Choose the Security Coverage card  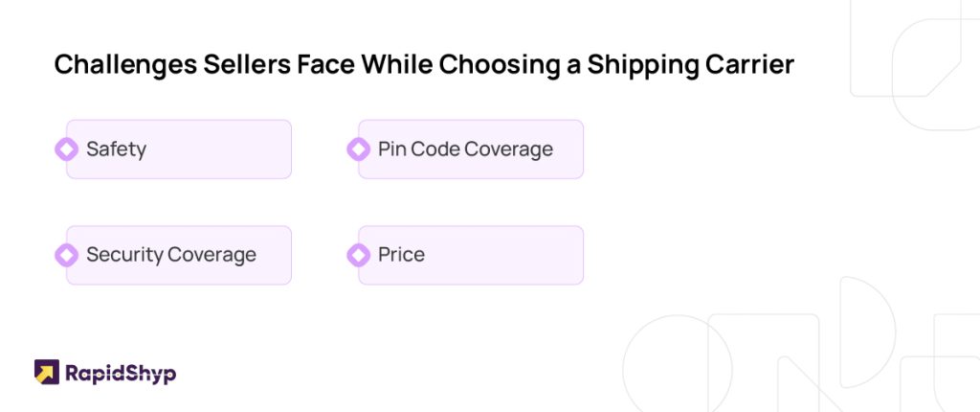click(x=179, y=255)
